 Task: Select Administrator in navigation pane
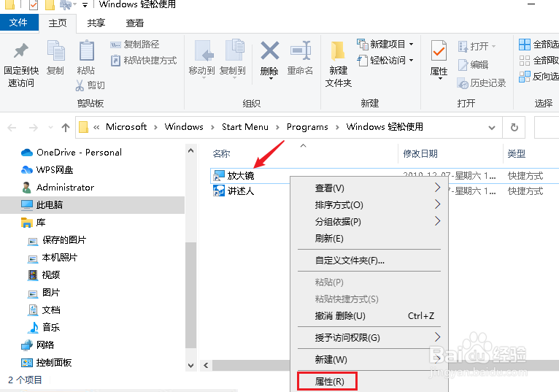(58, 188)
